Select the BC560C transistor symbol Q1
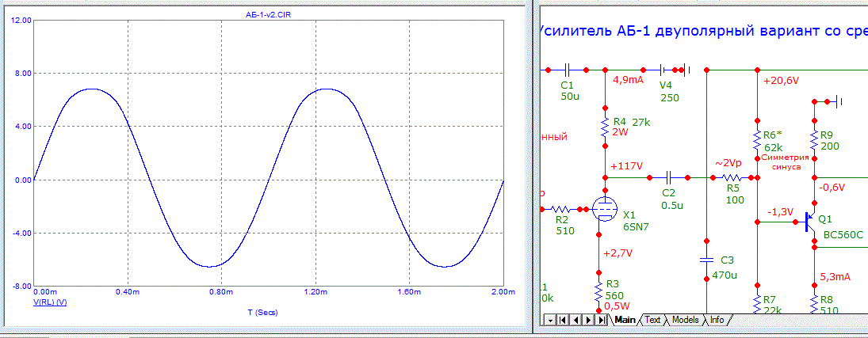The width and height of the screenshot is (868, 338). (x=809, y=223)
